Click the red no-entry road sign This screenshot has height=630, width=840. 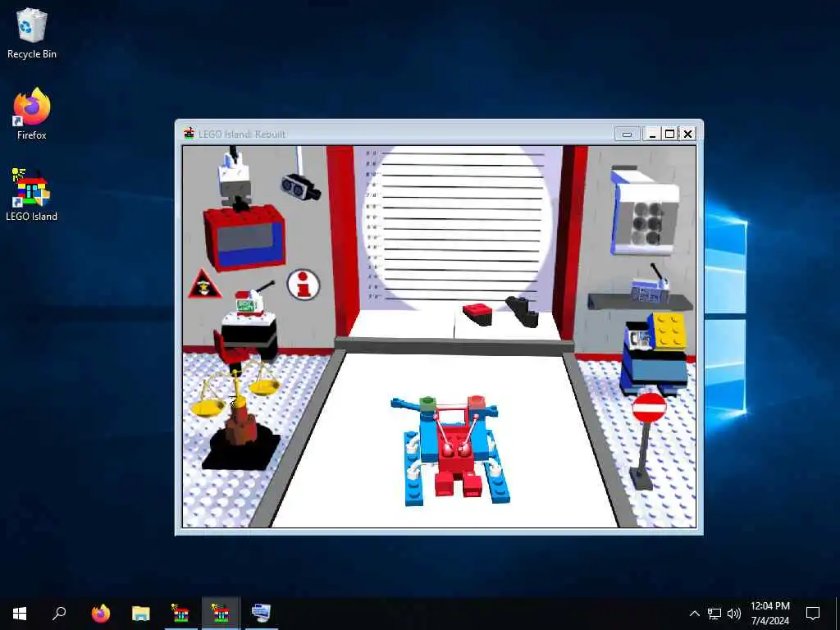[649, 409]
